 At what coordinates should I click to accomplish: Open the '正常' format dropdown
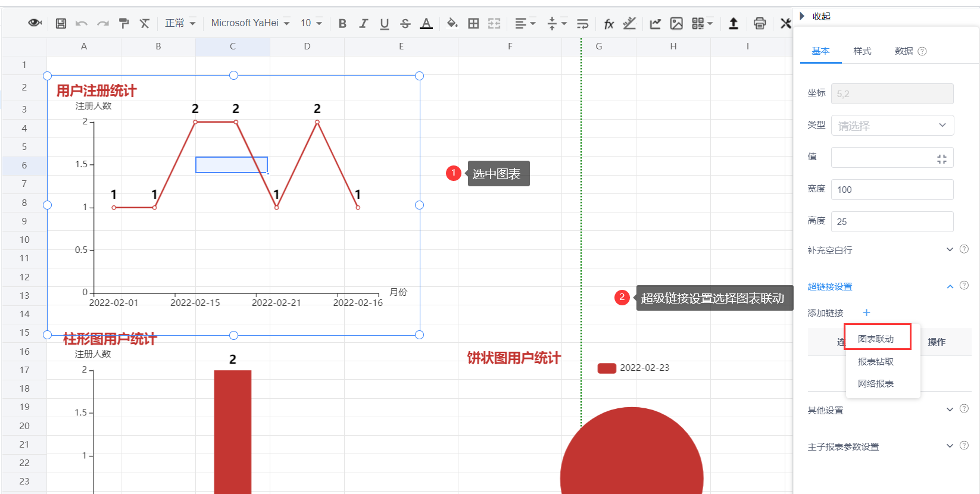(180, 23)
